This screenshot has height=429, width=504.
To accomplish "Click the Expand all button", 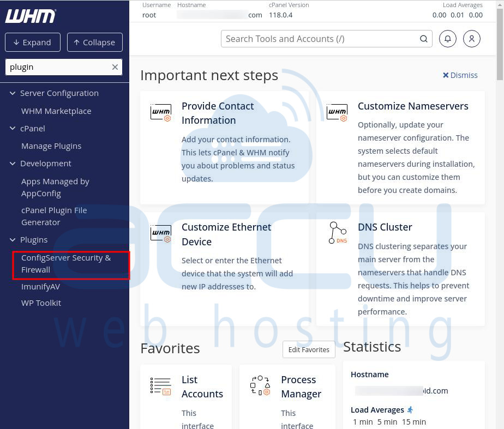I will pos(33,42).
